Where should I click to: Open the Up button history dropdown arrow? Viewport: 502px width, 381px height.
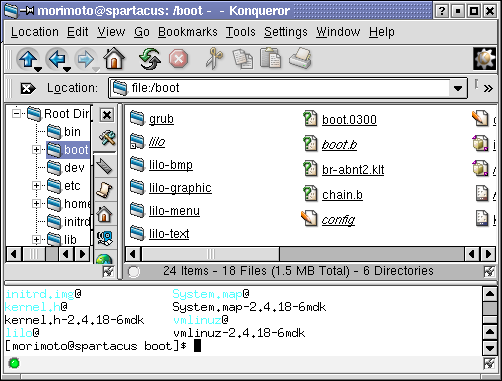[38, 69]
